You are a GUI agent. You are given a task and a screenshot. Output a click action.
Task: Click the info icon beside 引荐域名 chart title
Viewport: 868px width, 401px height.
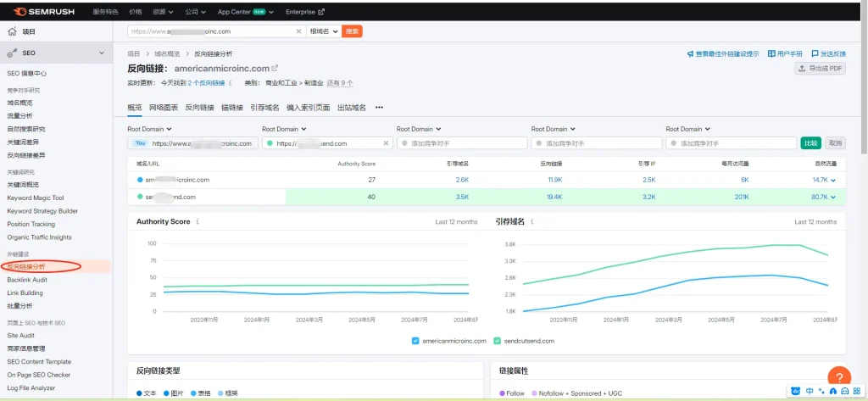point(532,221)
